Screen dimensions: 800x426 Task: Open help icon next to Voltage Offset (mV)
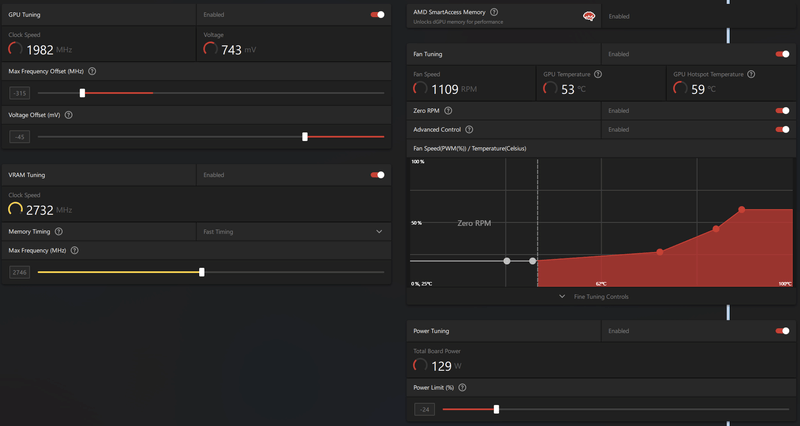[69, 115]
